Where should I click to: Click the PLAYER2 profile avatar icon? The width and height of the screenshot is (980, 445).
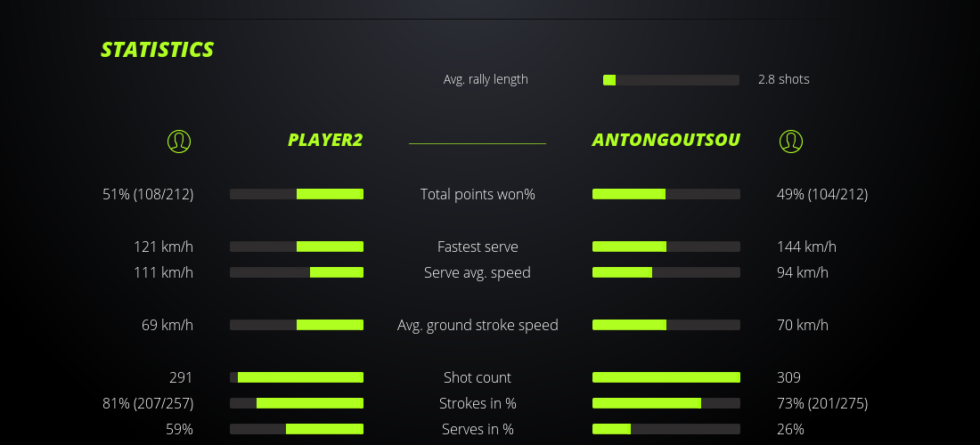[x=179, y=141]
